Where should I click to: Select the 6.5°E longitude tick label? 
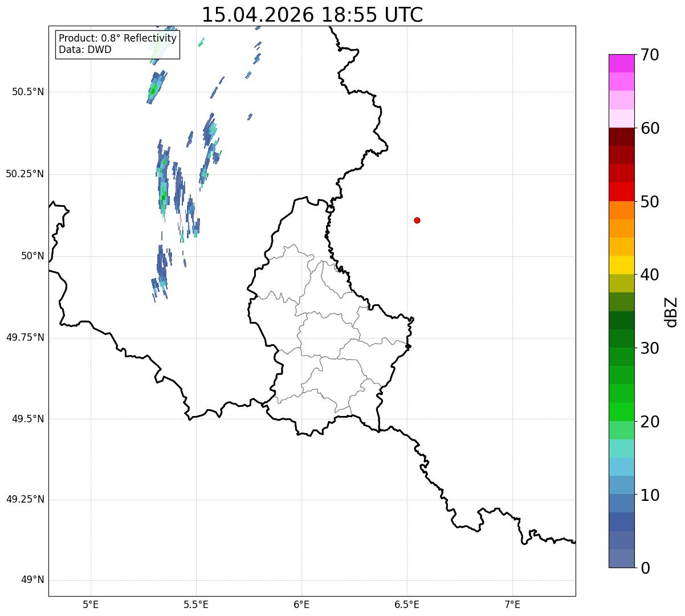tap(407, 604)
